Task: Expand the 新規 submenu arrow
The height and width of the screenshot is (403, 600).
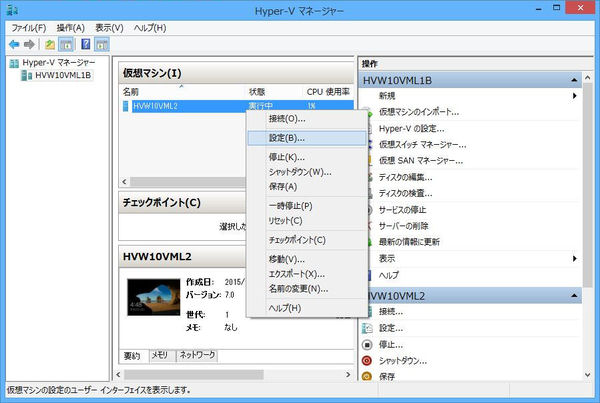Action: (x=574, y=96)
